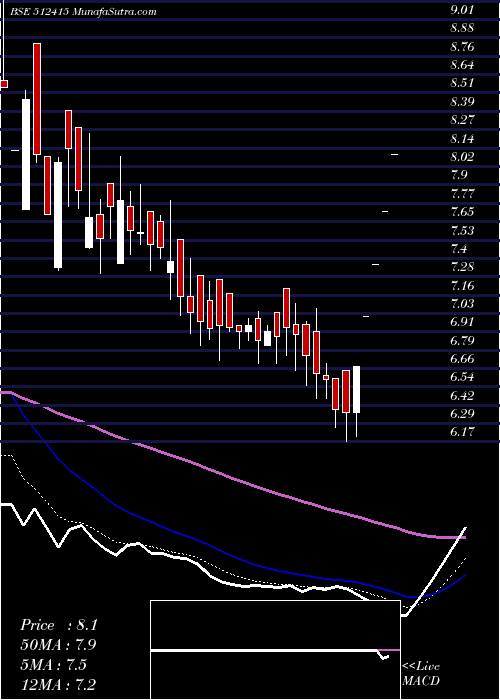Click the 7.9 price axis label

(x=459, y=175)
